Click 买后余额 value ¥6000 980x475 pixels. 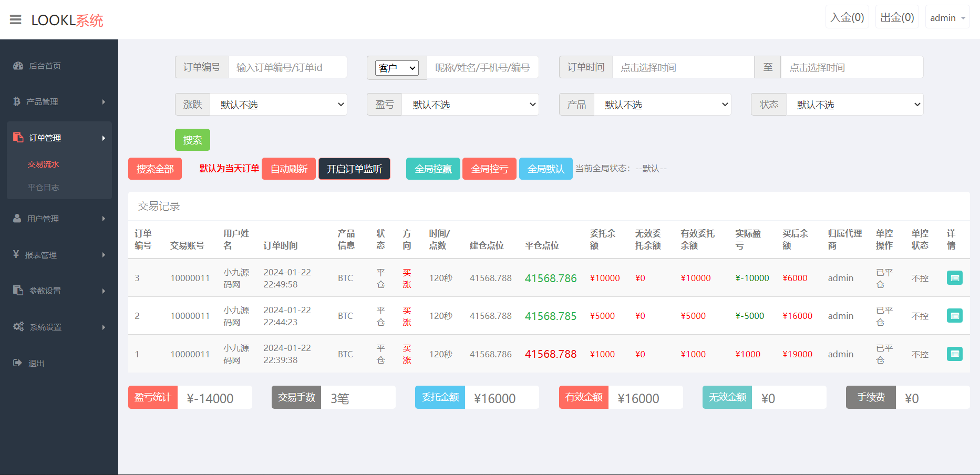795,278
